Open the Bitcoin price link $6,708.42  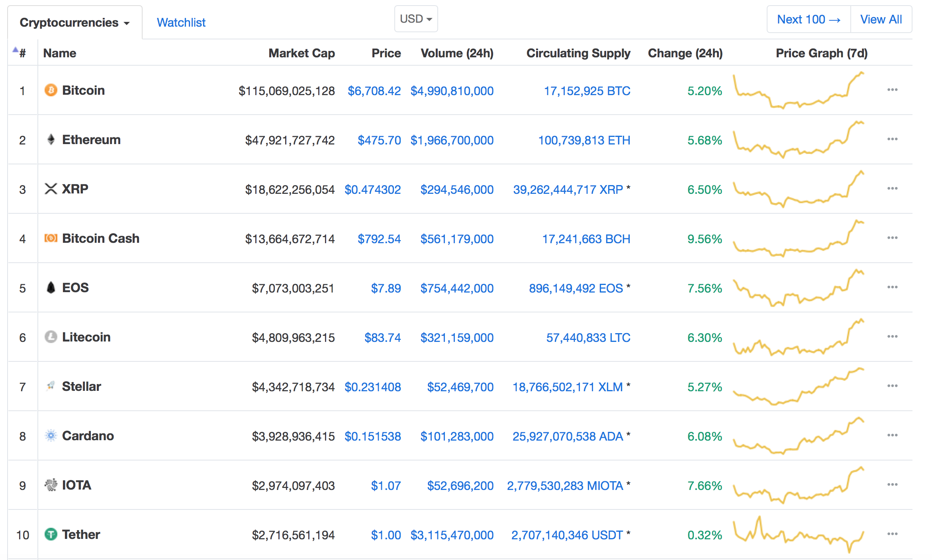(374, 91)
